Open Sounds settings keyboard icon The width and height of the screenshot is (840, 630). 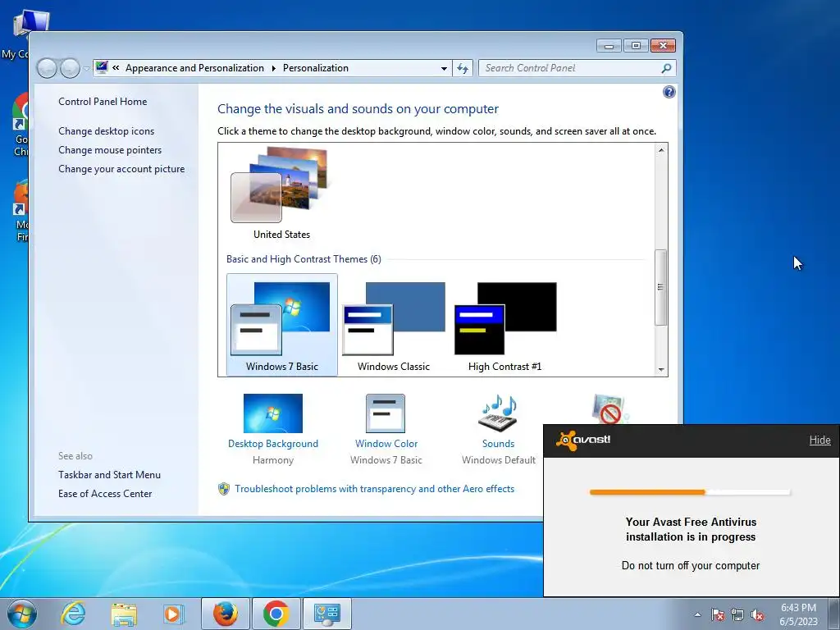click(498, 413)
